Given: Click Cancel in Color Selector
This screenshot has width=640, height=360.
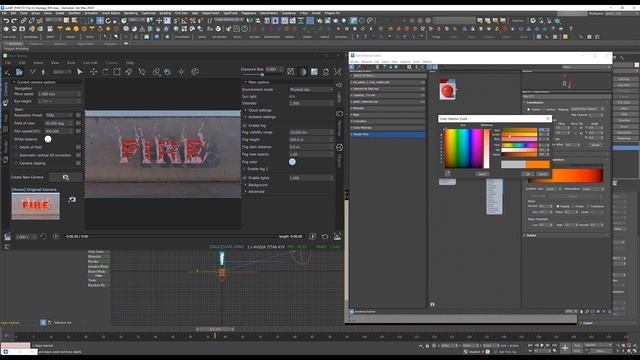Looking at the screenshot, I should [x=542, y=174].
